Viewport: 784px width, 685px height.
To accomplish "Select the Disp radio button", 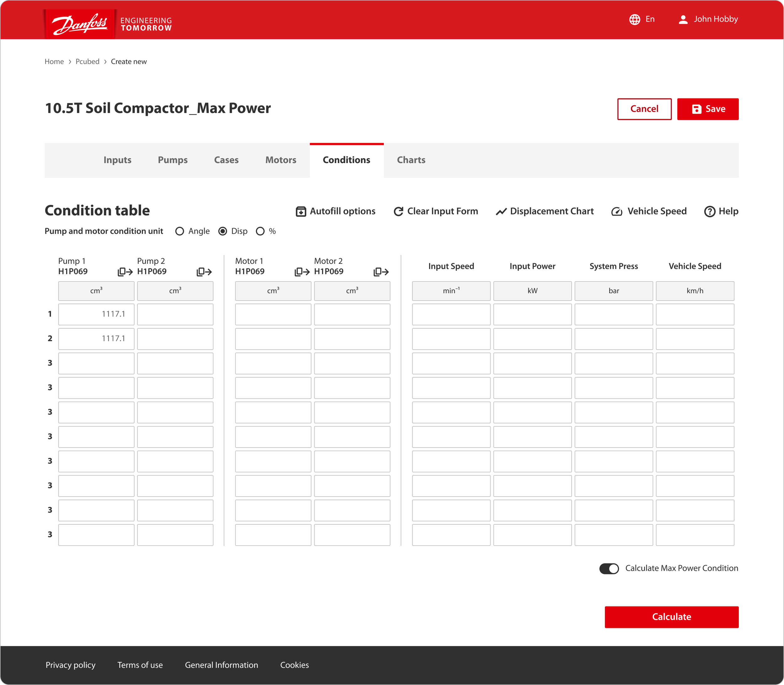I will point(223,231).
